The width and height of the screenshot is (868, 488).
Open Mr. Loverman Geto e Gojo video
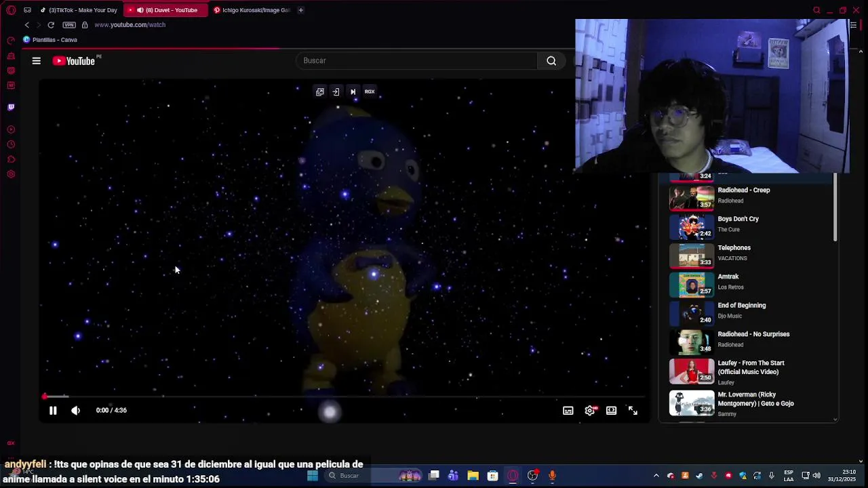(751, 404)
